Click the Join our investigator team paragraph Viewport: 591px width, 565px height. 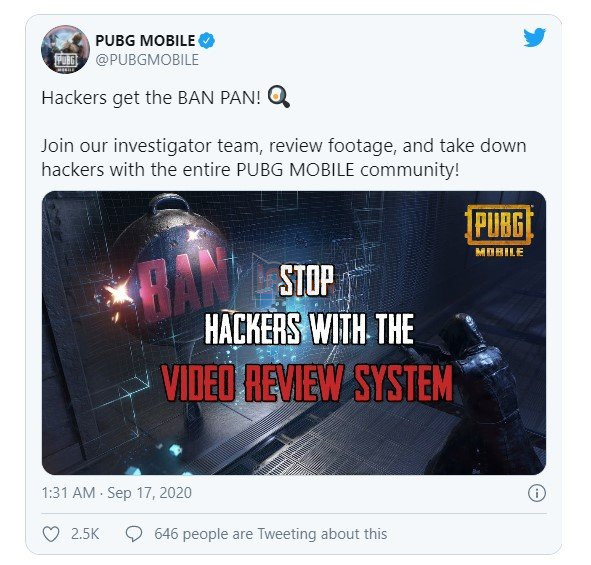pyautogui.click(x=284, y=158)
